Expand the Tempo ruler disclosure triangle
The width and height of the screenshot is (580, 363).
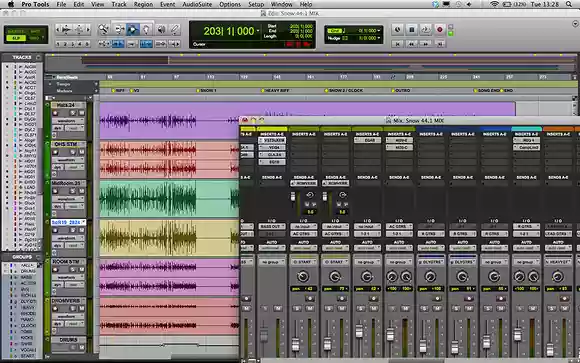pyautogui.click(x=50, y=84)
